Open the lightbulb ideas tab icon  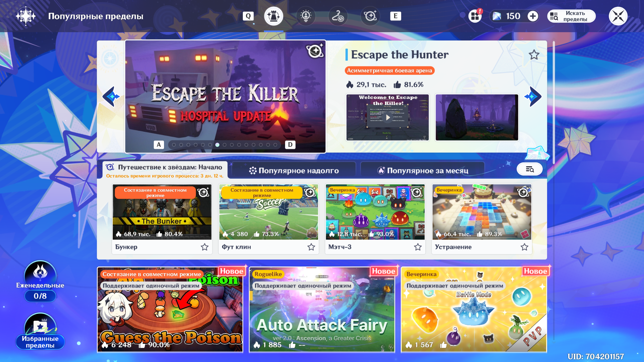tap(306, 16)
